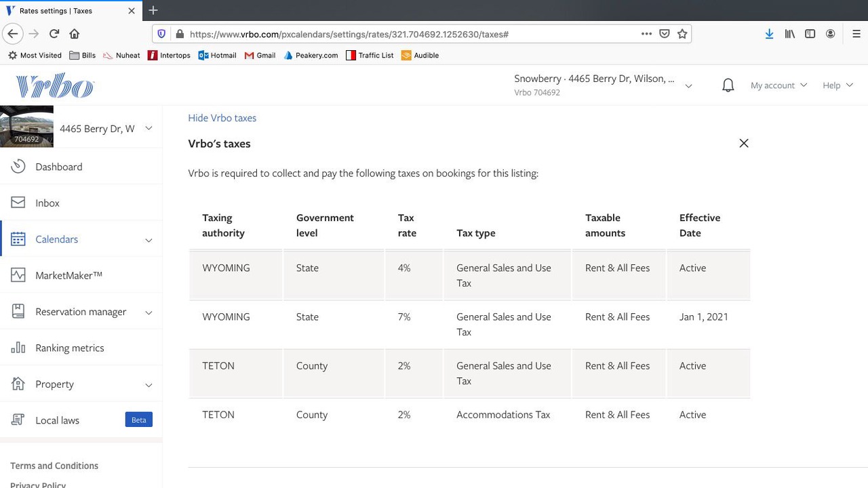Click the Firefox downloads arrow icon
The width and height of the screenshot is (868, 488).
point(769,34)
